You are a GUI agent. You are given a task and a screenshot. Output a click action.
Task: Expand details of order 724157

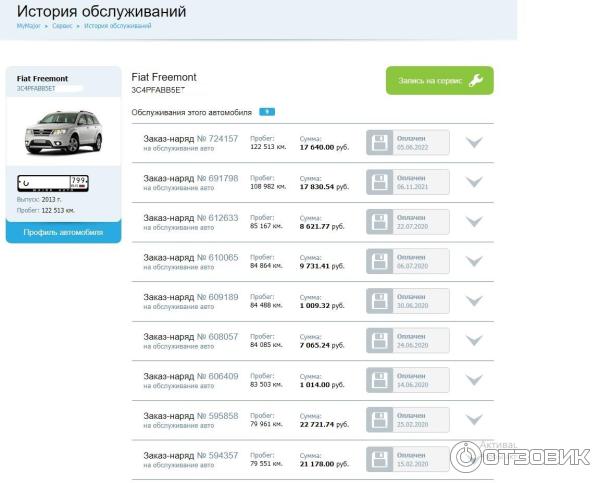474,143
